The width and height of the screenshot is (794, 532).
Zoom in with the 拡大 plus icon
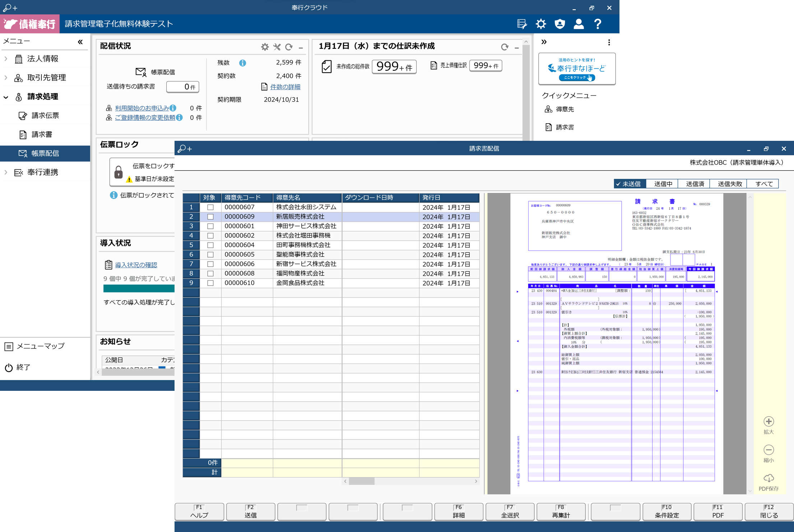(x=769, y=421)
